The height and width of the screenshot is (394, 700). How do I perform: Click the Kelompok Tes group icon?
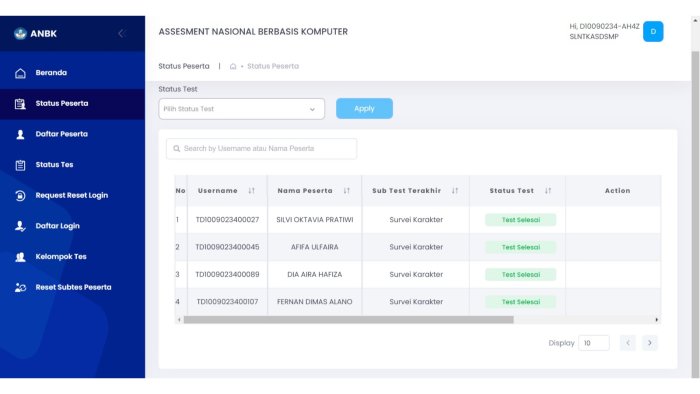coord(20,257)
